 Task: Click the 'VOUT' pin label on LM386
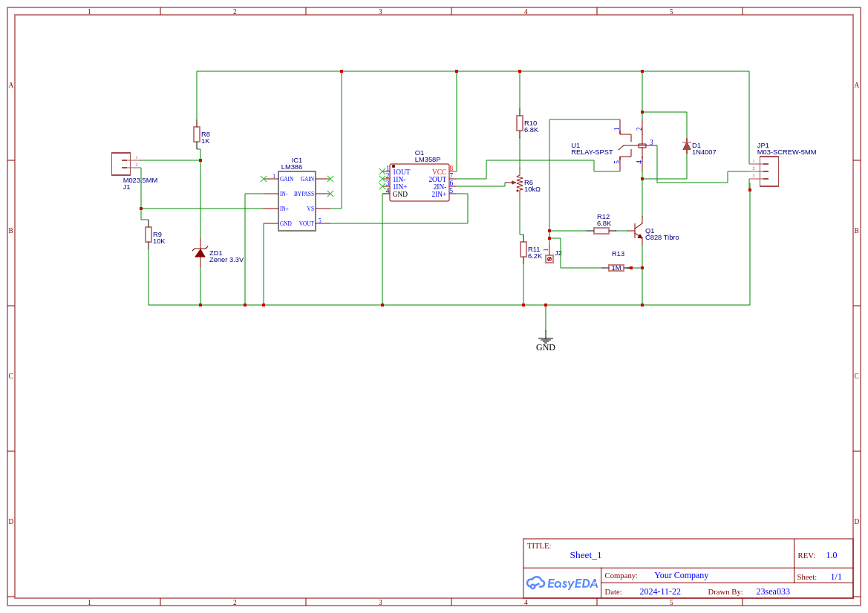pyautogui.click(x=307, y=223)
